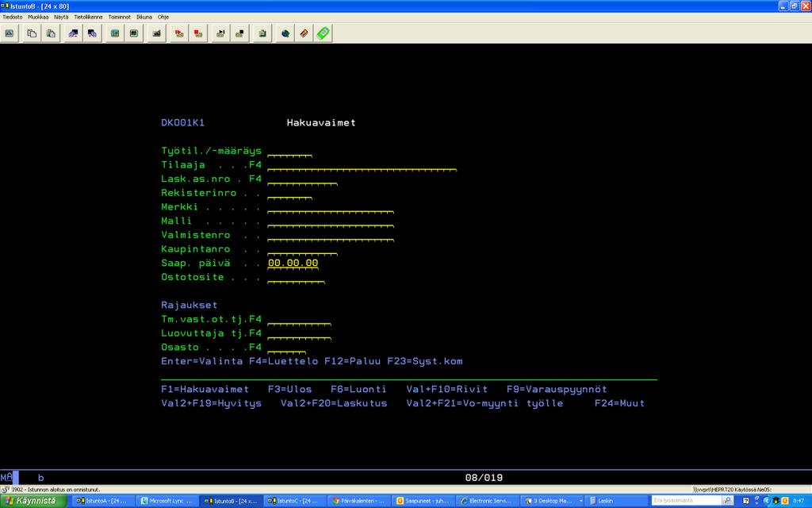Open the Käynnistä start button

(33, 501)
